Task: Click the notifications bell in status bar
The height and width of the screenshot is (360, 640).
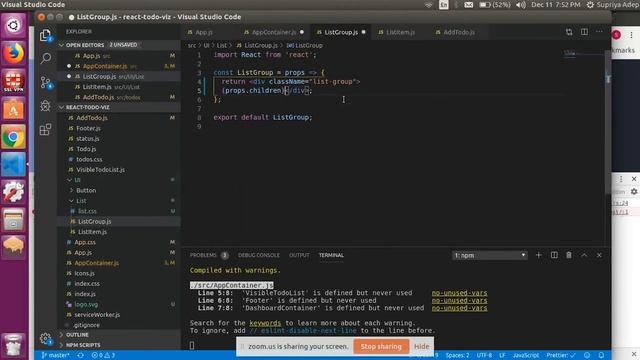Action: tap(601, 356)
